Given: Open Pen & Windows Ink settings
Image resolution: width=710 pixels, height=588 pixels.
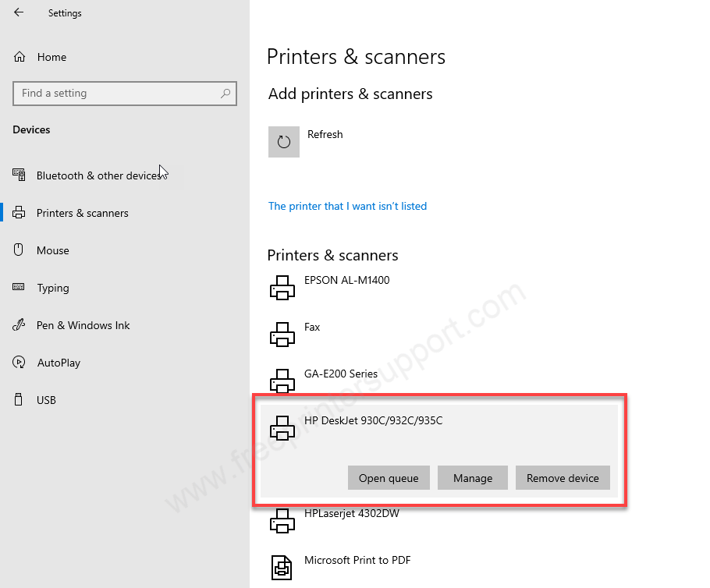Looking at the screenshot, I should click(x=83, y=325).
